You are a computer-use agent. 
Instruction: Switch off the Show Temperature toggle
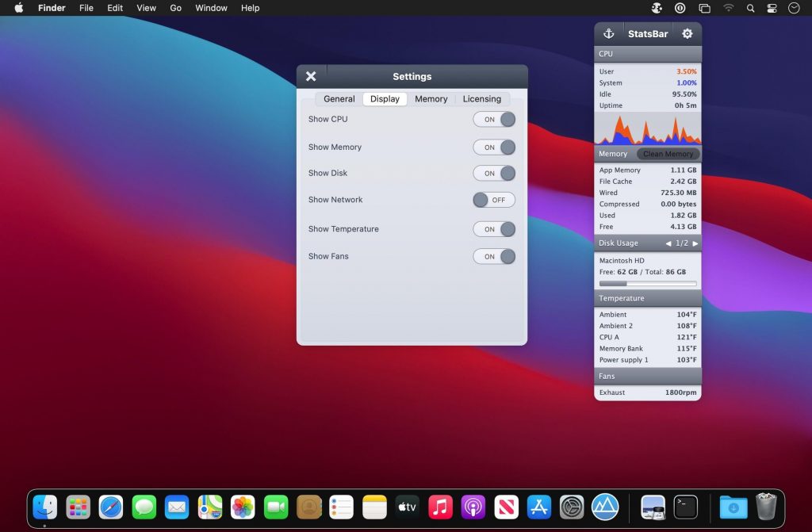494,229
